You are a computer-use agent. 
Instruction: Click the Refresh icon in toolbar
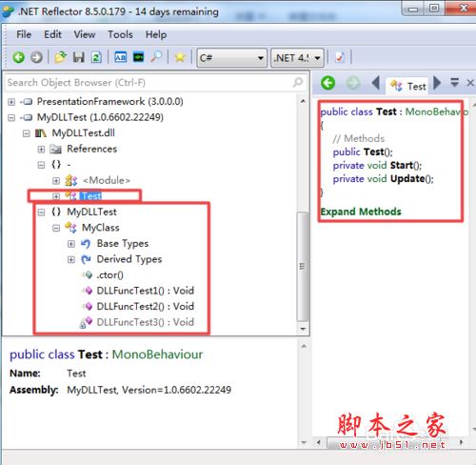point(96,57)
